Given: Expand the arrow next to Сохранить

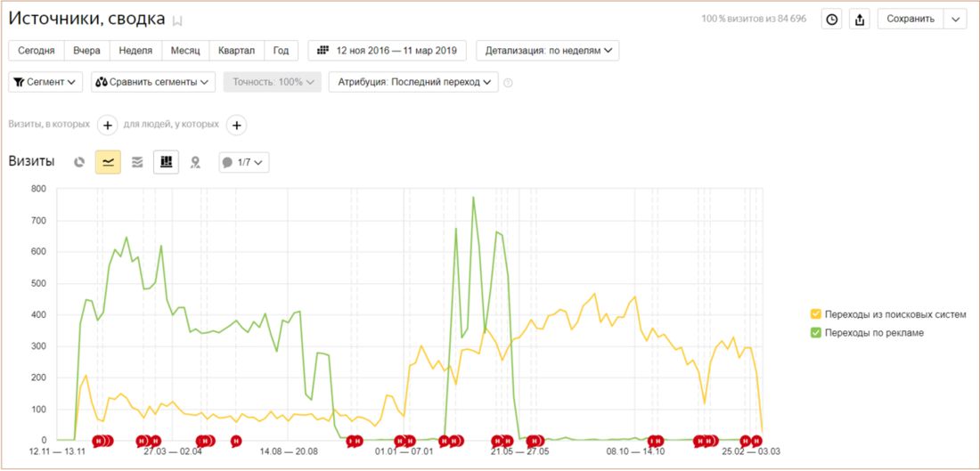Looking at the screenshot, I should point(955,19).
